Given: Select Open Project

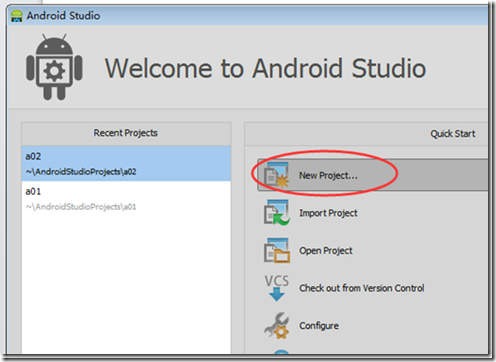Looking at the screenshot, I should [326, 250].
